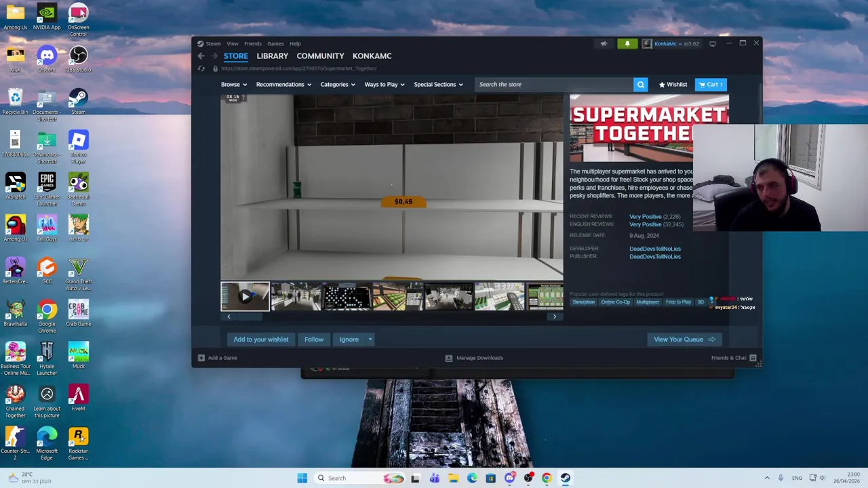Open DeadDevsTellNoLies developer link

tap(655, 249)
